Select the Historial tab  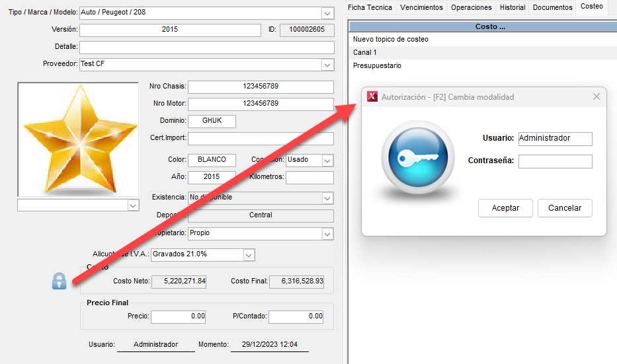pyautogui.click(x=513, y=7)
